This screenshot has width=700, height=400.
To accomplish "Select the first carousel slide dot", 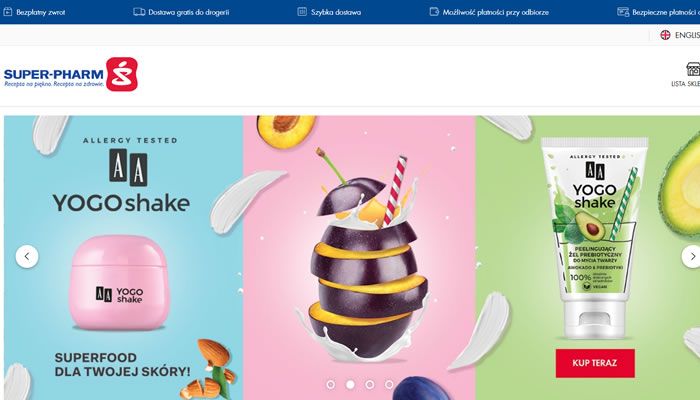I will (x=330, y=384).
